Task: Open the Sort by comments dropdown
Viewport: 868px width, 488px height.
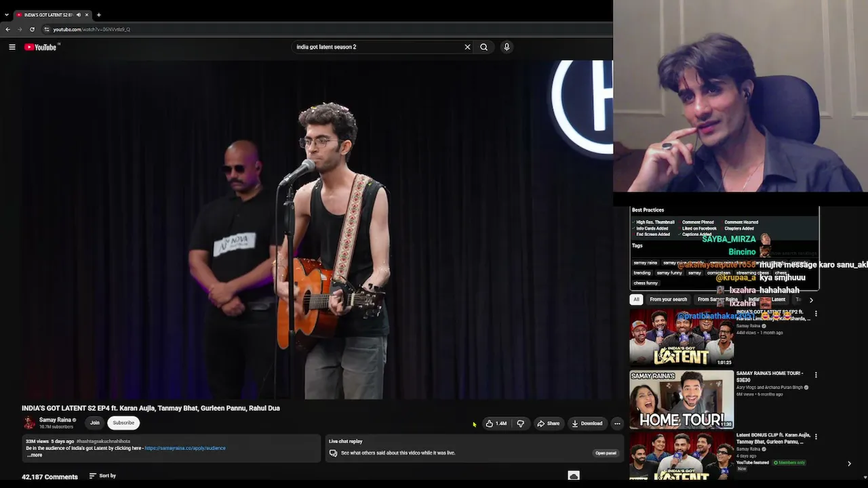Action: point(102,476)
